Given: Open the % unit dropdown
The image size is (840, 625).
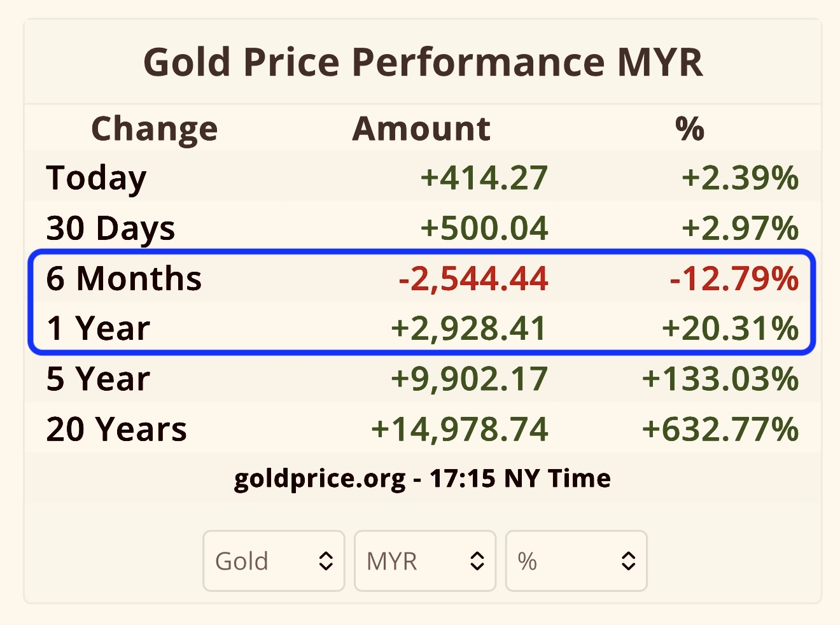Looking at the screenshot, I should (x=577, y=561).
